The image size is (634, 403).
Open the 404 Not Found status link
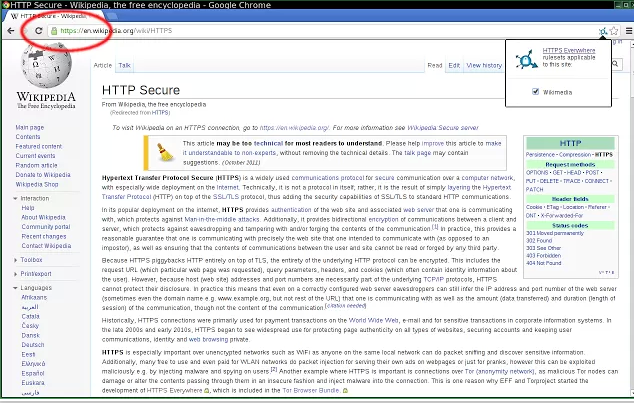pos(544,263)
